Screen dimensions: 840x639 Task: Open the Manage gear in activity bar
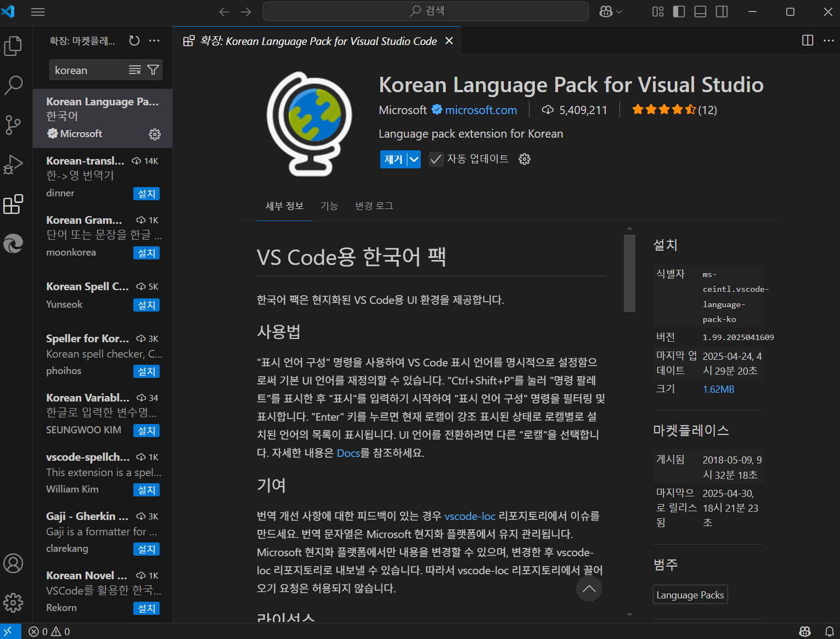point(13,603)
